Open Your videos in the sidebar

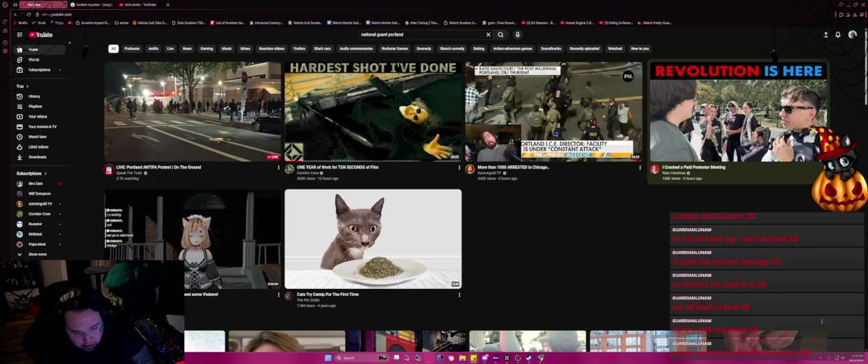(39, 116)
